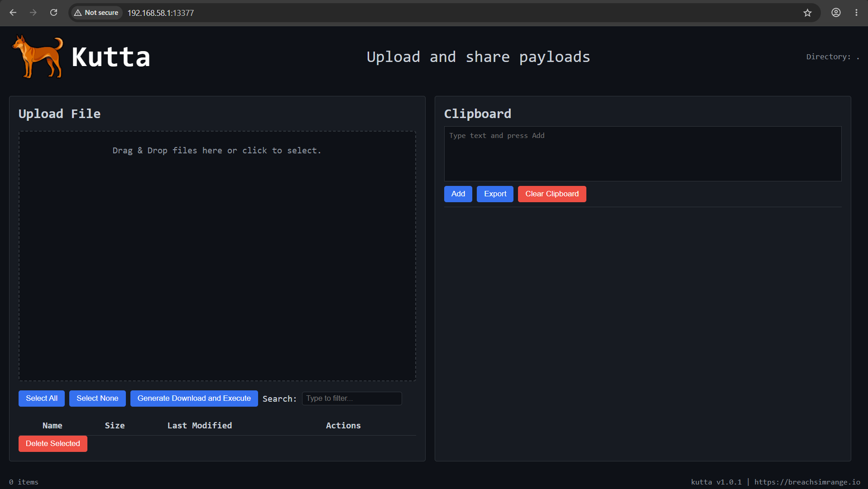Image resolution: width=868 pixels, height=489 pixels.
Task: Click the Kutta title text
Action: [x=111, y=57]
